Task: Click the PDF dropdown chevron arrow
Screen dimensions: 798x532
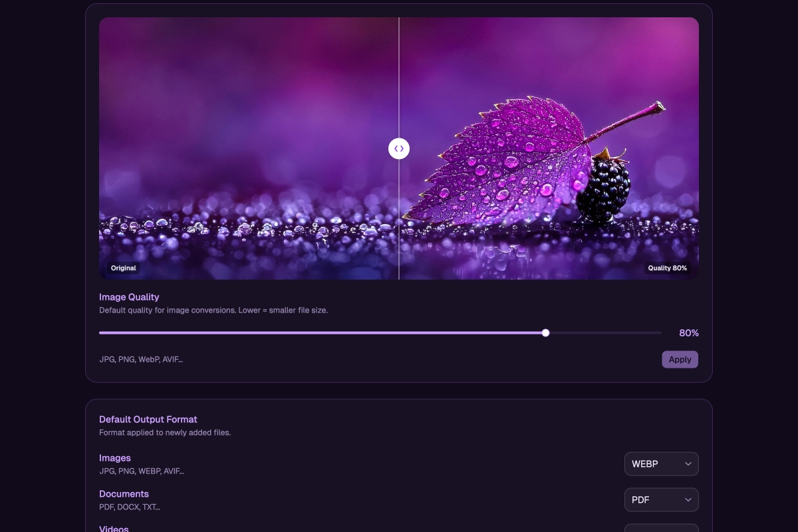Action: coord(688,500)
